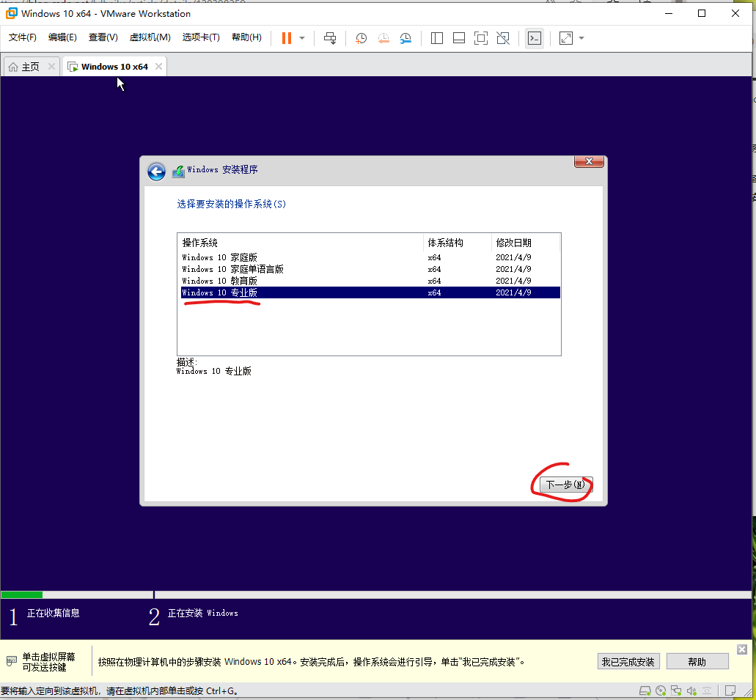Dismiss the yellow install hint bar
This screenshot has height=700, width=756.
point(742,649)
